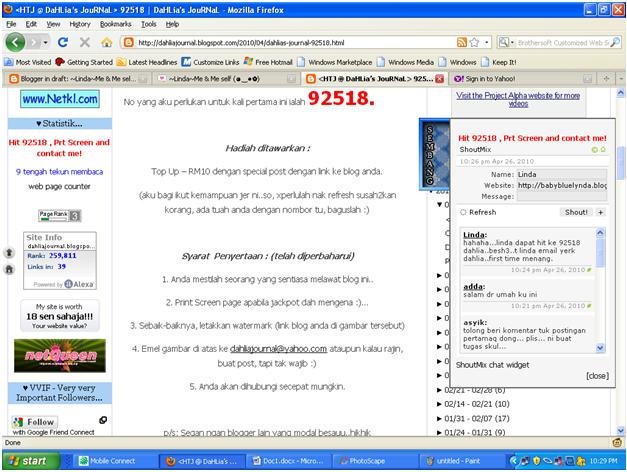The image size is (627, 472).
Task: Open the navigation history dropdown arrow
Action: (46, 42)
